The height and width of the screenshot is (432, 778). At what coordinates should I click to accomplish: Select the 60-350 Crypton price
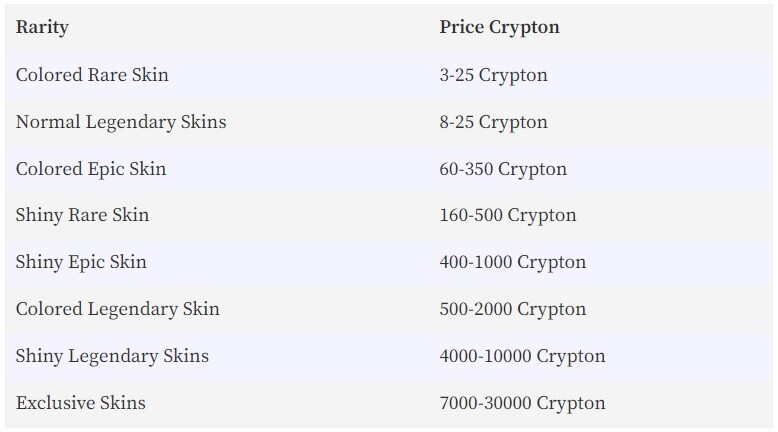point(503,169)
